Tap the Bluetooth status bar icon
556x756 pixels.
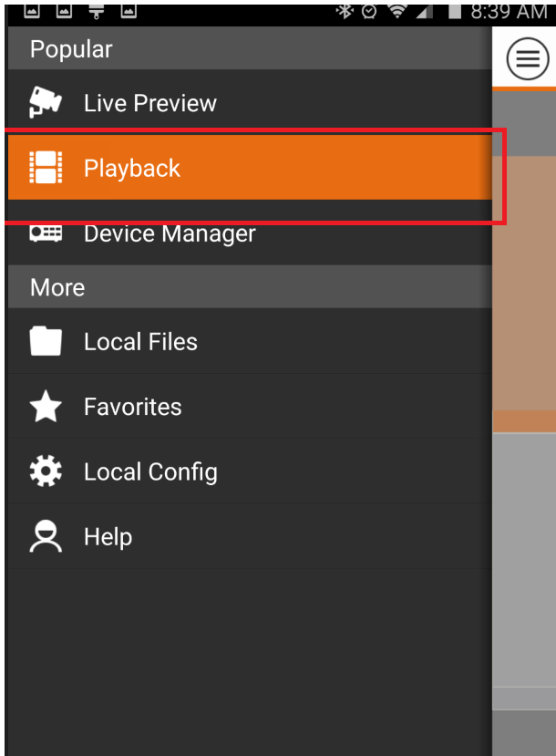click(x=345, y=12)
